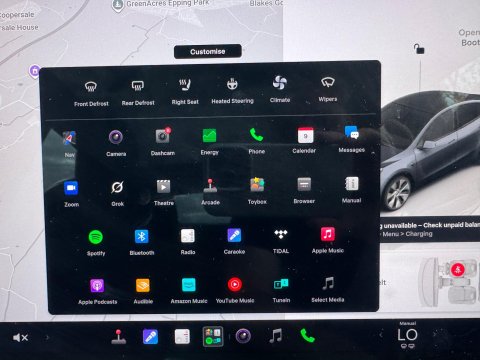Tap the Open Boot label
This screenshot has width=480, height=360.
click(x=469, y=38)
